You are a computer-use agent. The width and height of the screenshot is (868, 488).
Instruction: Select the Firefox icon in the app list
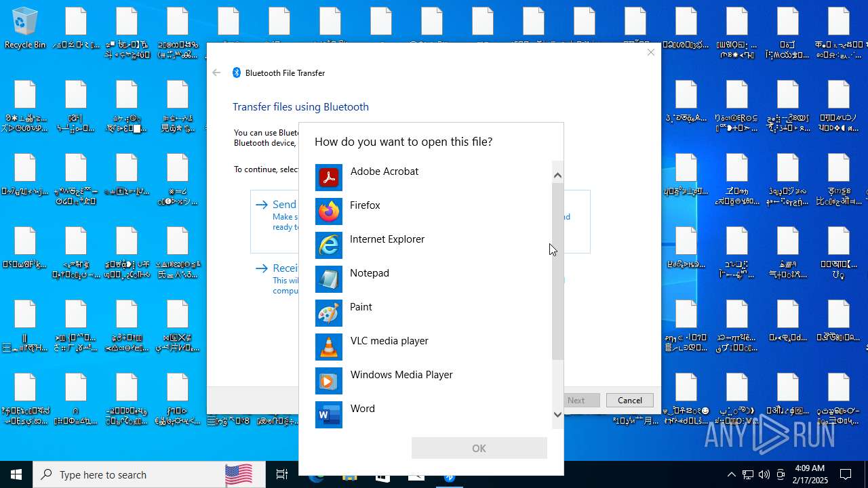[x=329, y=211]
